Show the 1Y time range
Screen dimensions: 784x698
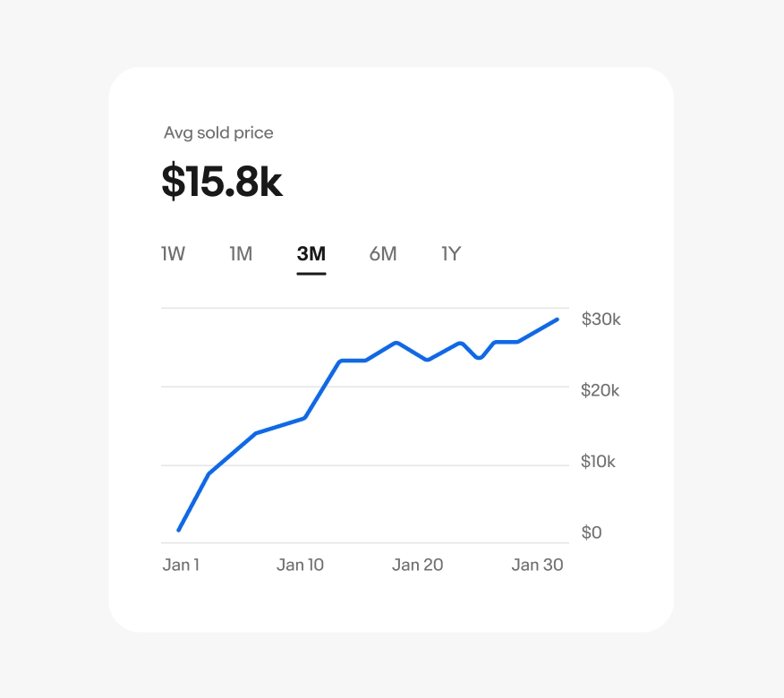pos(451,254)
